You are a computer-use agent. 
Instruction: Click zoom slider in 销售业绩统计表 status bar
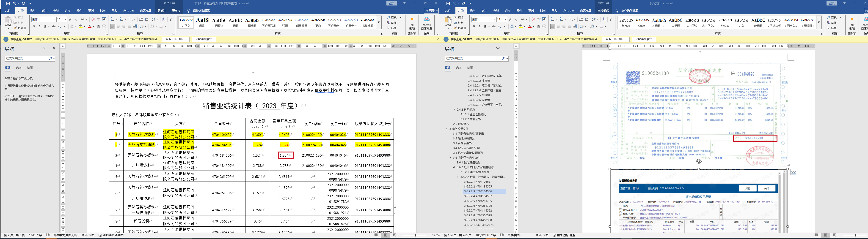tap(416, 235)
